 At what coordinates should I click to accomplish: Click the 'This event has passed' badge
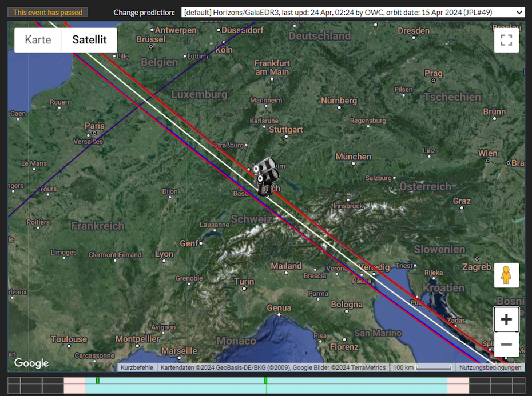[48, 12]
